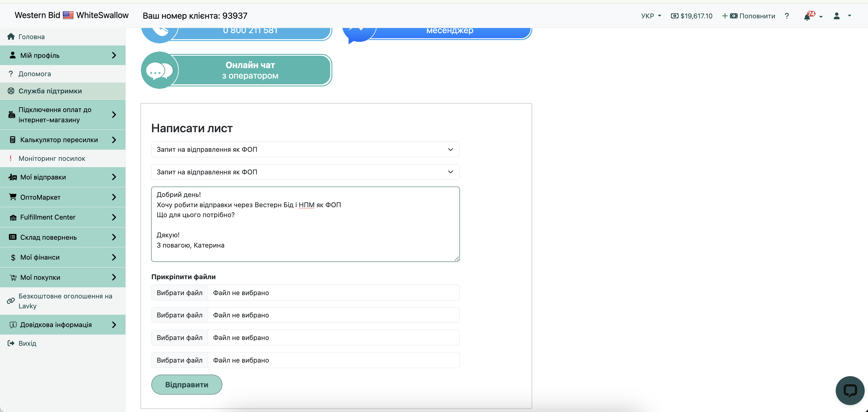Click the notification bell icon

[x=807, y=17]
